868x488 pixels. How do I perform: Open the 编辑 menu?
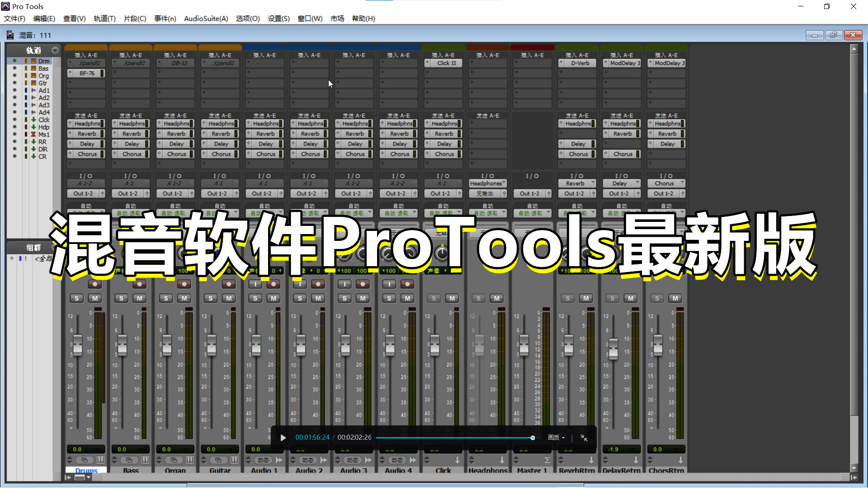click(44, 18)
